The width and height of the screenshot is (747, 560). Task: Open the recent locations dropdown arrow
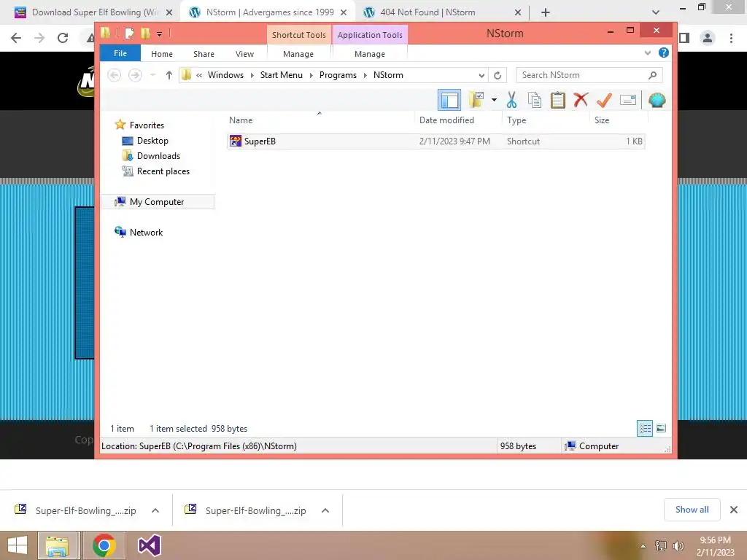coord(152,75)
